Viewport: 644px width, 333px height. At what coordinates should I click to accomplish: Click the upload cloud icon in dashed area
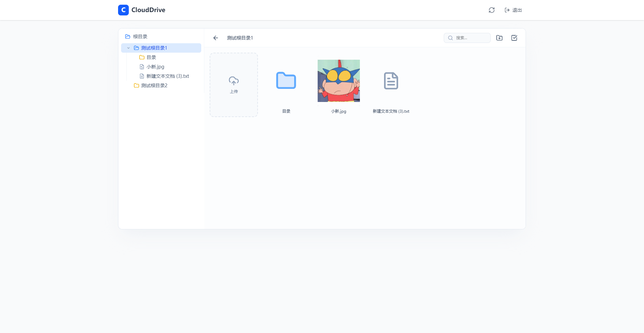[233, 81]
